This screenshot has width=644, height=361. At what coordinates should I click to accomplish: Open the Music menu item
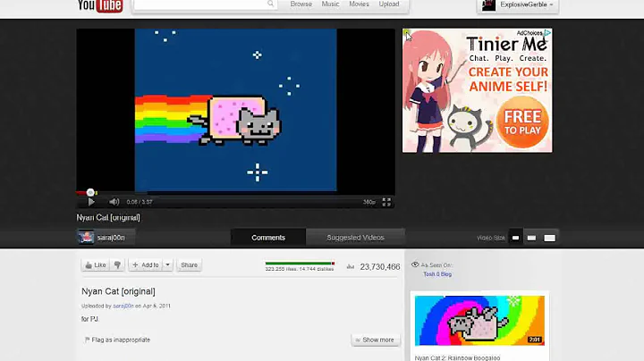pos(330,4)
